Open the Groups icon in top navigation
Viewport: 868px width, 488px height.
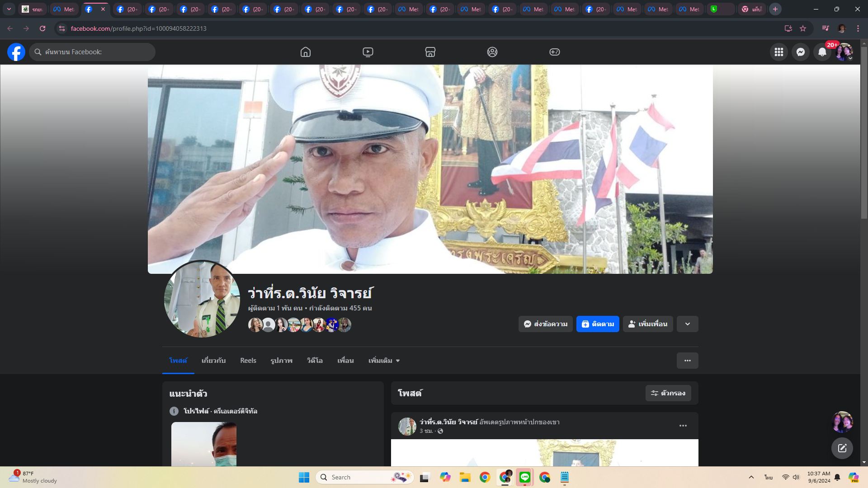[492, 52]
